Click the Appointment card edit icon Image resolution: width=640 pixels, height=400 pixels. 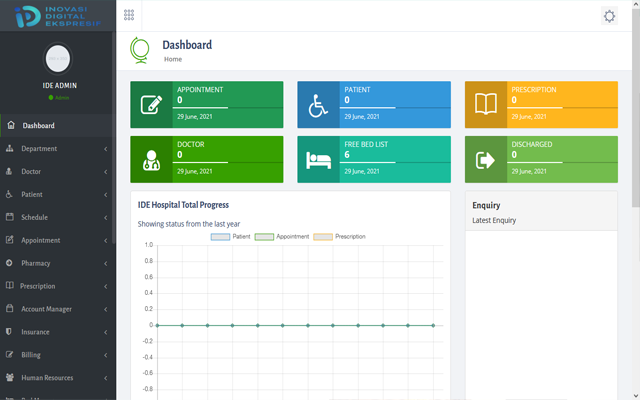coord(152,104)
